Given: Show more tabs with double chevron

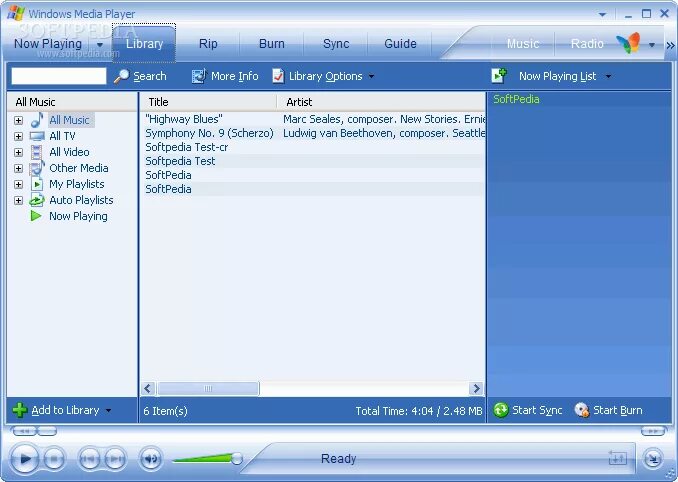Looking at the screenshot, I should (x=670, y=45).
